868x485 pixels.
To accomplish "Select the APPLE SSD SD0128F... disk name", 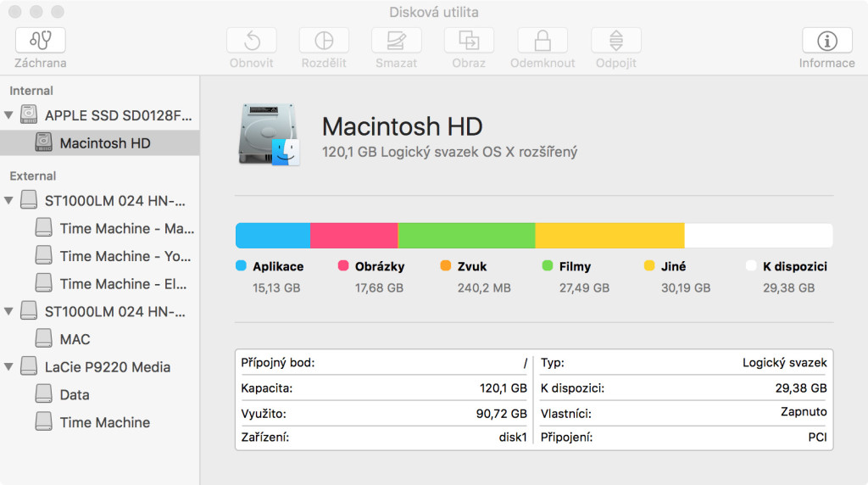I will click(119, 115).
